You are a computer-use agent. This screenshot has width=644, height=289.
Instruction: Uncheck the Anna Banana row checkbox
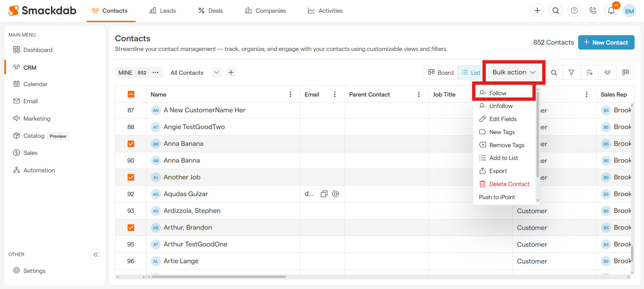tap(131, 144)
